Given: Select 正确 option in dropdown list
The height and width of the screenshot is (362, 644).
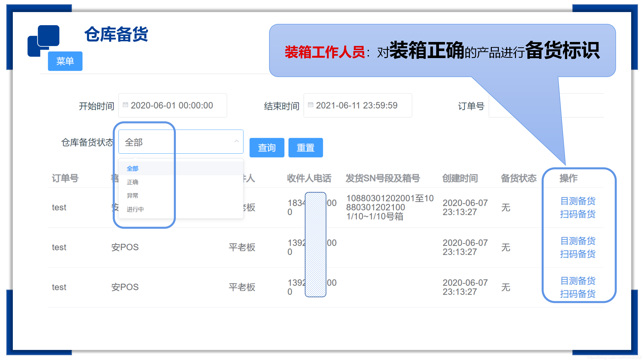Looking at the screenshot, I should 133,182.
